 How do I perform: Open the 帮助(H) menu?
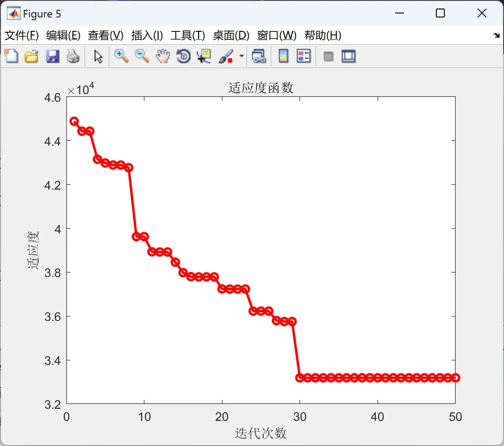323,35
